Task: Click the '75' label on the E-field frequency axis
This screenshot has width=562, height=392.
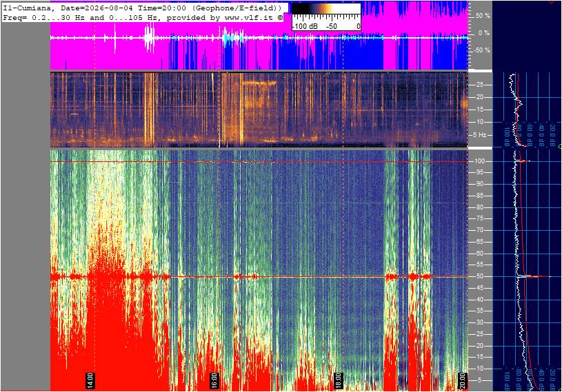Action: click(479, 218)
